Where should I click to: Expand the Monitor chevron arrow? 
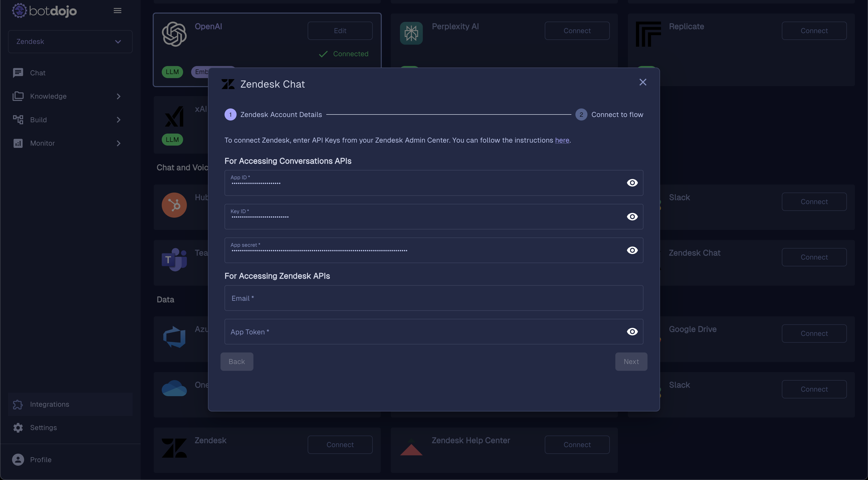point(118,143)
